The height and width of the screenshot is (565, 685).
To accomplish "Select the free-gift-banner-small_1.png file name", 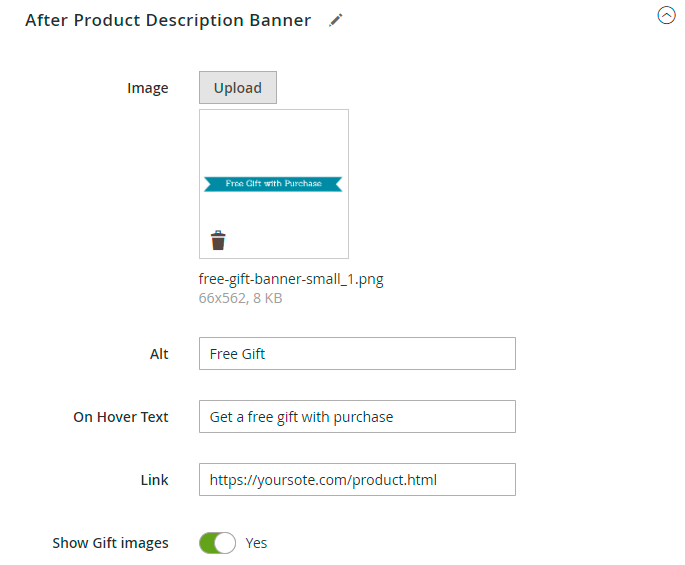I will 291,279.
